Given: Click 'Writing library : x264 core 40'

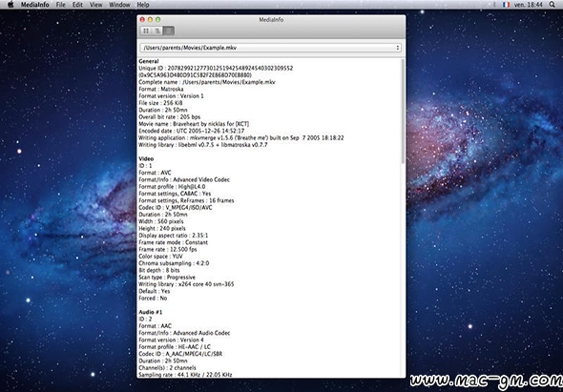Looking at the screenshot, I should pyautogui.click(x=186, y=284).
